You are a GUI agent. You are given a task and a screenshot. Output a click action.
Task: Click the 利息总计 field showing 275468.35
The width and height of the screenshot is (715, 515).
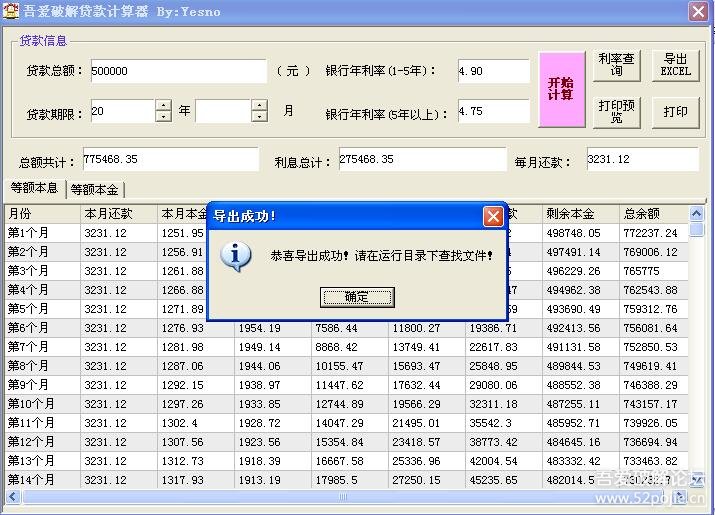click(423, 159)
